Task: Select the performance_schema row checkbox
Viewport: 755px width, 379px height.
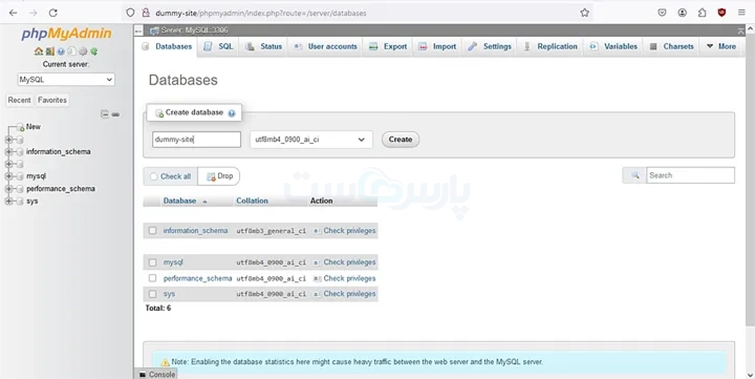Action: (x=153, y=278)
